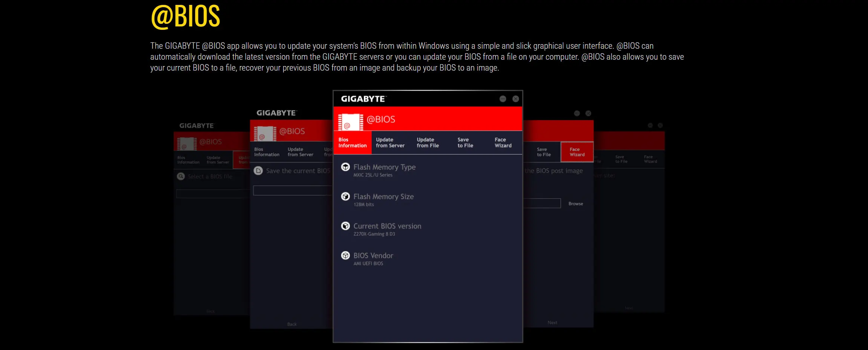
Task: Close the rightmost dimmed background window
Action: click(660, 125)
